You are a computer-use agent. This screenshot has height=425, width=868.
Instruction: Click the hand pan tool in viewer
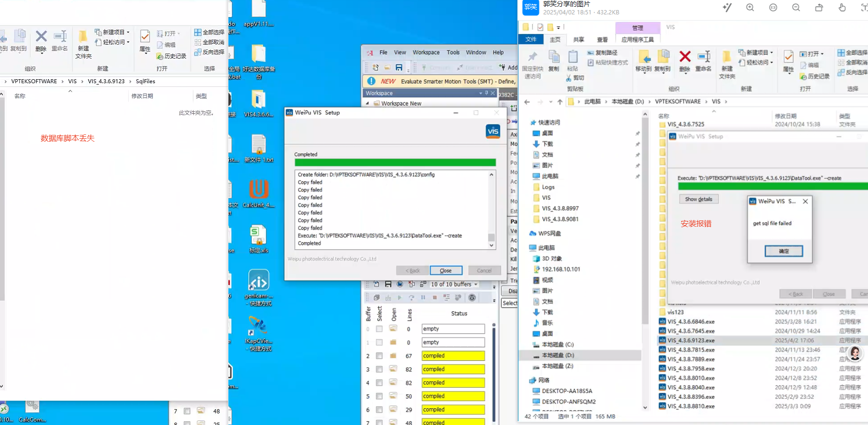click(x=842, y=8)
